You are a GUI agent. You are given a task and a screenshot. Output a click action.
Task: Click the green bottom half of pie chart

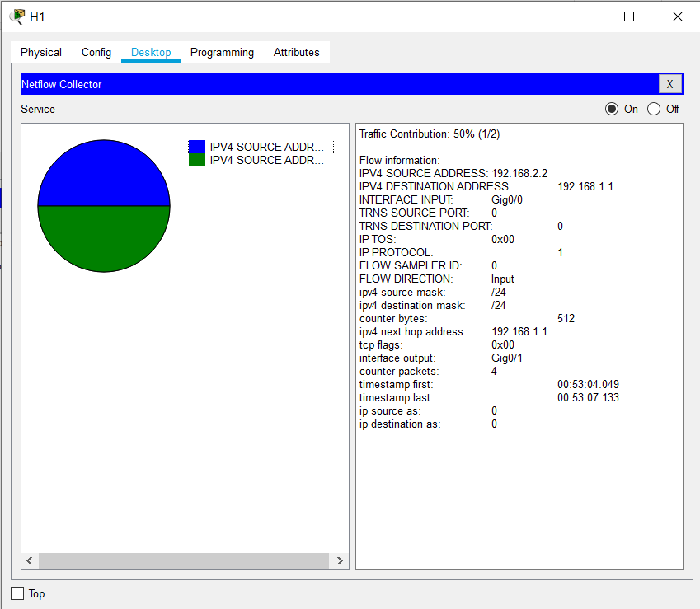coord(104,237)
